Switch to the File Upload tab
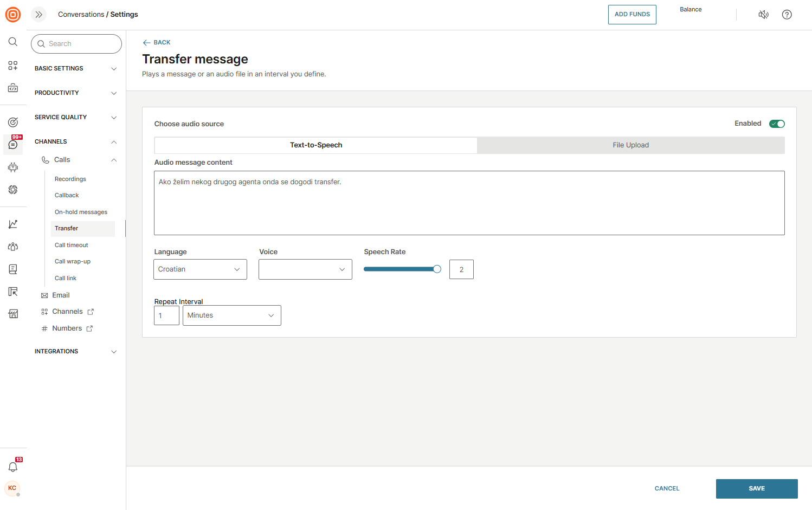Image resolution: width=812 pixels, height=510 pixels. [x=630, y=145]
